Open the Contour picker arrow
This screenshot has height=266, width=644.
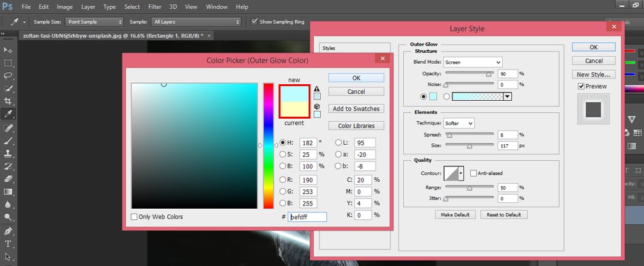461,174
